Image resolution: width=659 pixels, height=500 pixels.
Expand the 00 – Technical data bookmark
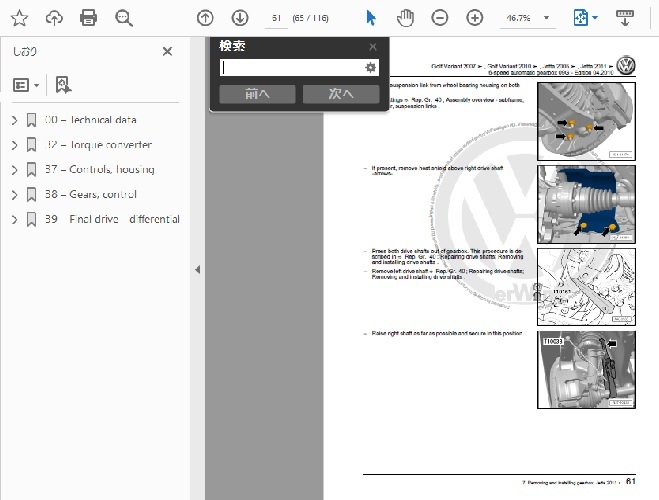(14, 120)
